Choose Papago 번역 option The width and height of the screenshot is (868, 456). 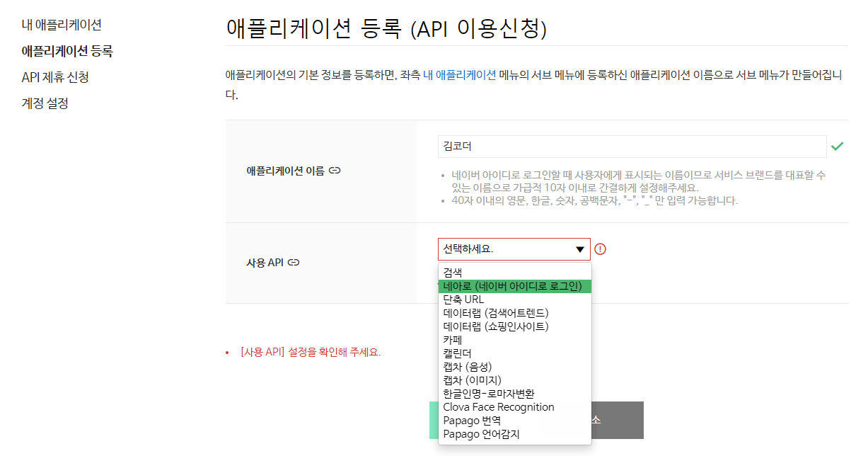coord(515,421)
